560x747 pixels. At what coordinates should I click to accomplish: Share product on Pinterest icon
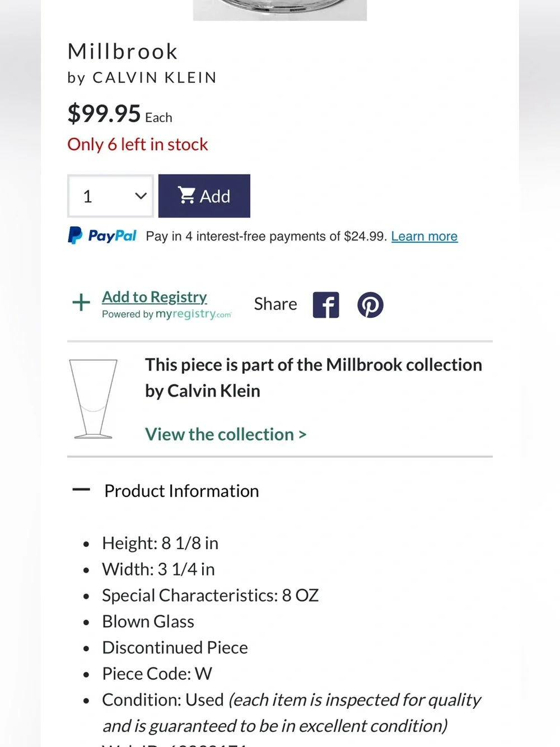370,305
